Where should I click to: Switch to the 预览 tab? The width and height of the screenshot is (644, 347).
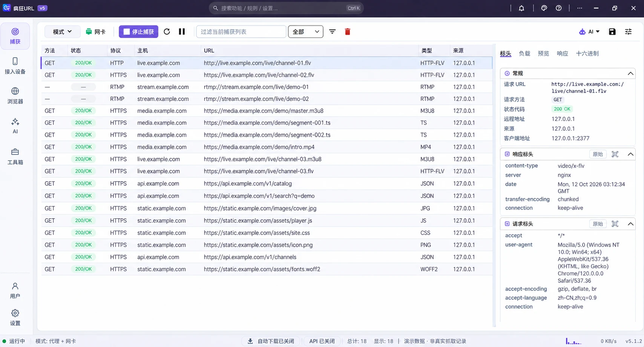[543, 54]
